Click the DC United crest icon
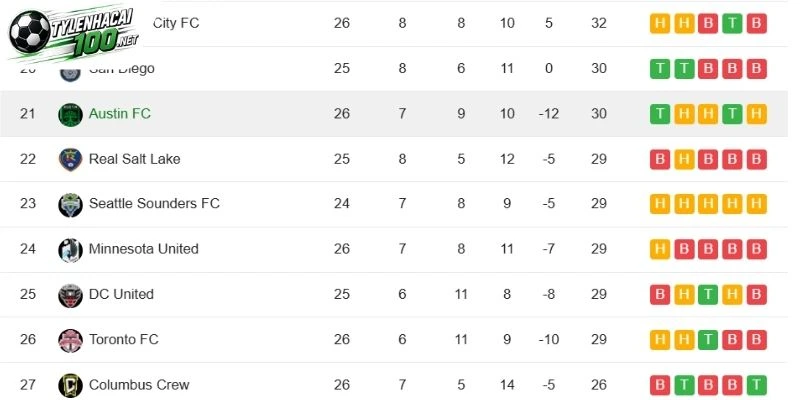The height and width of the screenshot is (400, 800). [x=70, y=295]
